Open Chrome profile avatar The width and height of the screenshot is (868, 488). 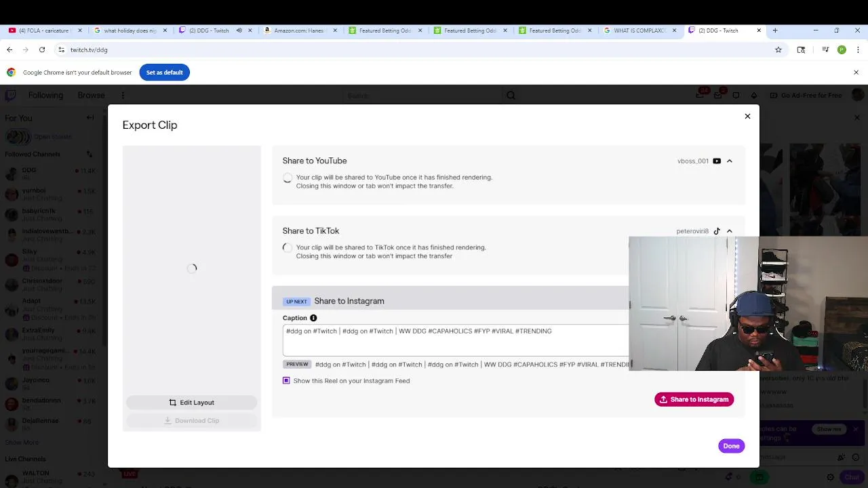tap(842, 49)
